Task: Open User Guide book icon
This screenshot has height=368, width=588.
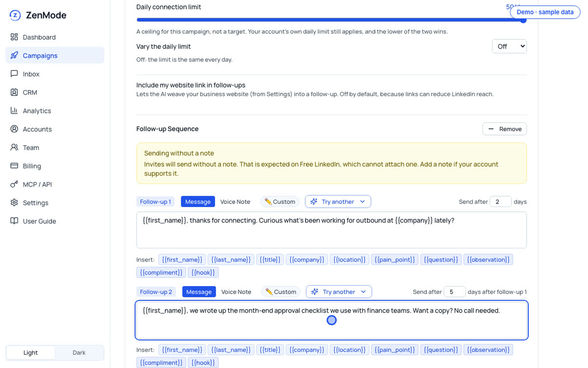Action: 14,221
